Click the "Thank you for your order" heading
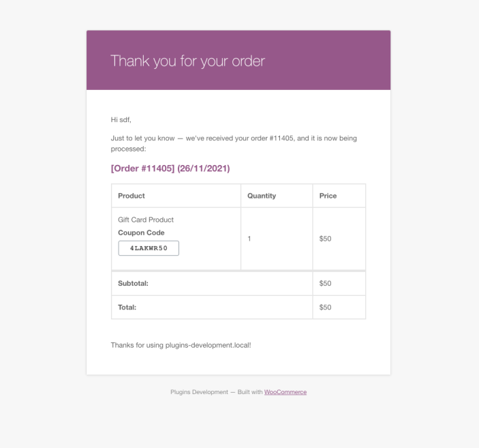Screen dimensions: 479x448 click(187, 61)
